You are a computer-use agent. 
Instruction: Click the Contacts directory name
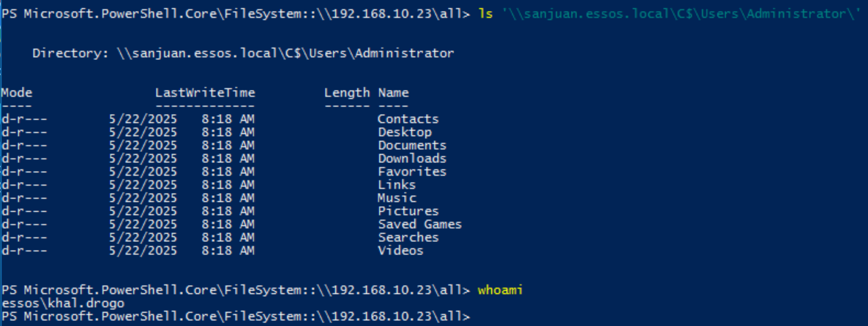(x=408, y=119)
